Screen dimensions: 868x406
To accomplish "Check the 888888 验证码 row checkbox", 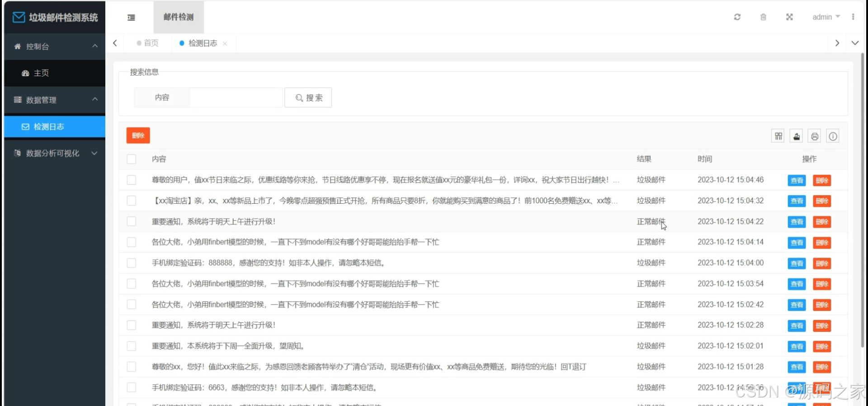I will point(132,263).
